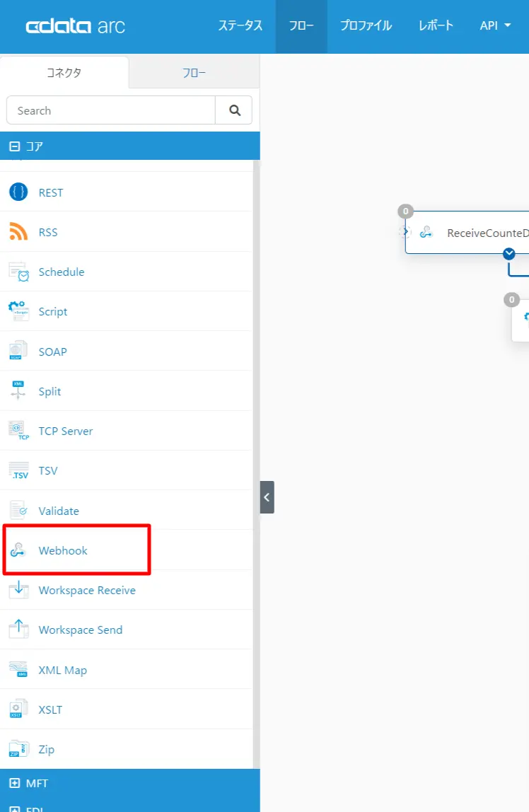Viewport: 529px width, 812px height.
Task: Expand the MFT connector category
Action: coord(14,783)
